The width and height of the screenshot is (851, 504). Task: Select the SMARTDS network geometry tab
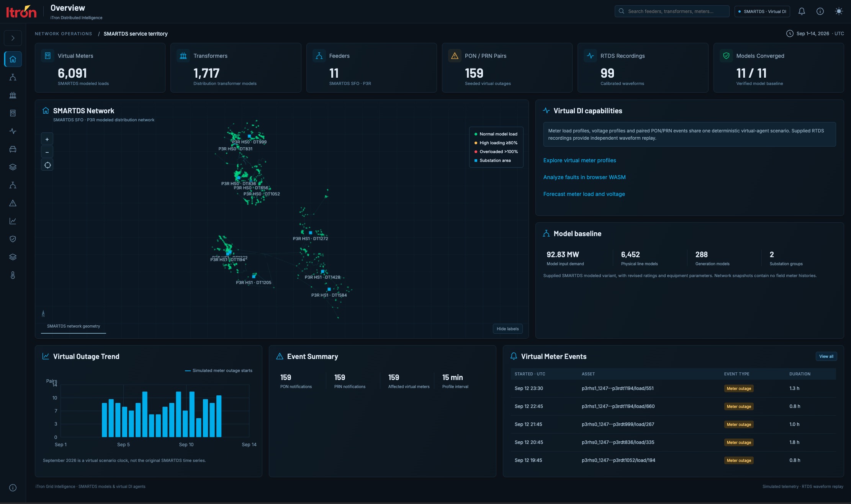[74, 326]
